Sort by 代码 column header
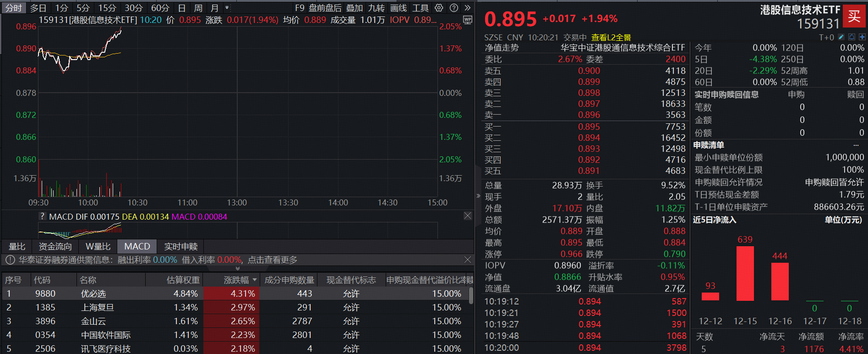Image resolution: width=868 pixels, height=354 pixels. coord(42,280)
